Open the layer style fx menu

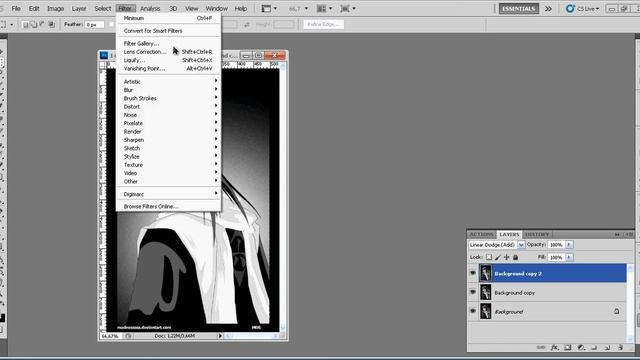coord(554,347)
